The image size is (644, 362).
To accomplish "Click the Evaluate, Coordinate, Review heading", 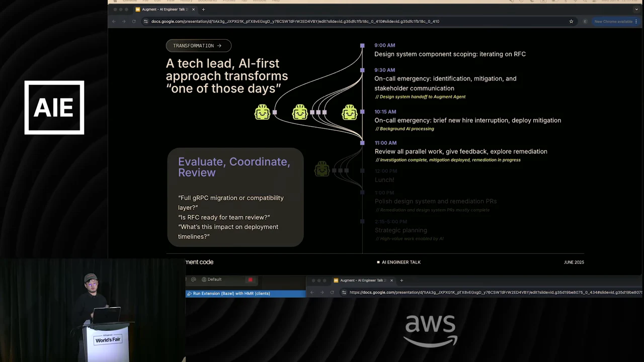I will click(x=234, y=167).
